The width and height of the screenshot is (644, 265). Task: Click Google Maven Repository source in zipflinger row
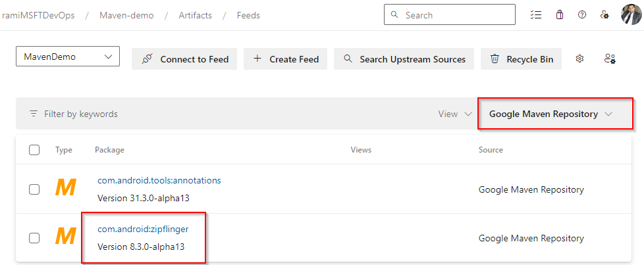tap(531, 238)
